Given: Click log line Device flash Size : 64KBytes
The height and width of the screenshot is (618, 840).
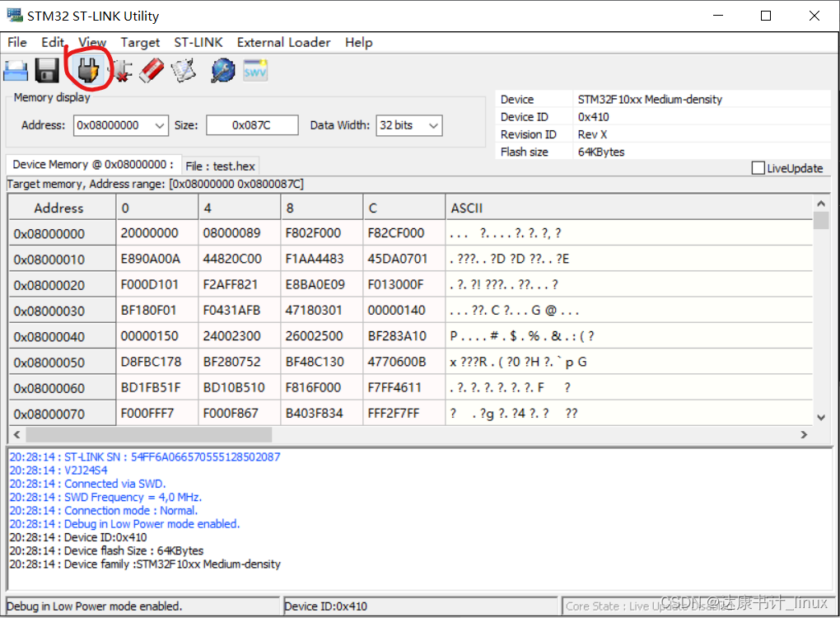Looking at the screenshot, I should click(106, 550).
